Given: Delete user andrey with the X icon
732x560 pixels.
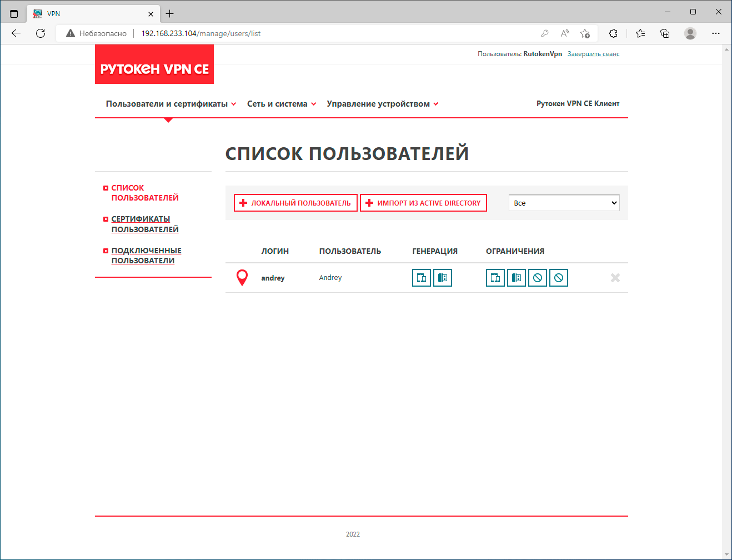Looking at the screenshot, I should (x=615, y=278).
